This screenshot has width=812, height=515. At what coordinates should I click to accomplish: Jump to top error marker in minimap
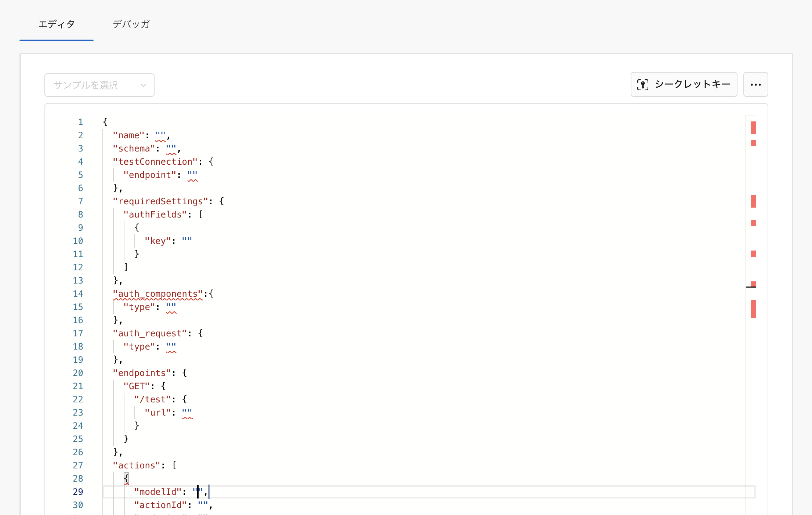coord(753,127)
